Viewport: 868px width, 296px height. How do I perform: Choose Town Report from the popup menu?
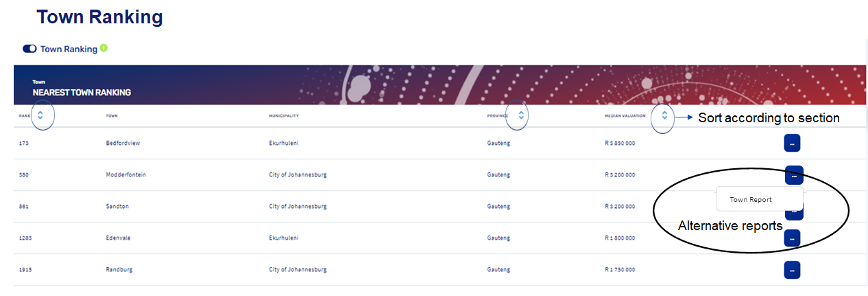(x=751, y=200)
